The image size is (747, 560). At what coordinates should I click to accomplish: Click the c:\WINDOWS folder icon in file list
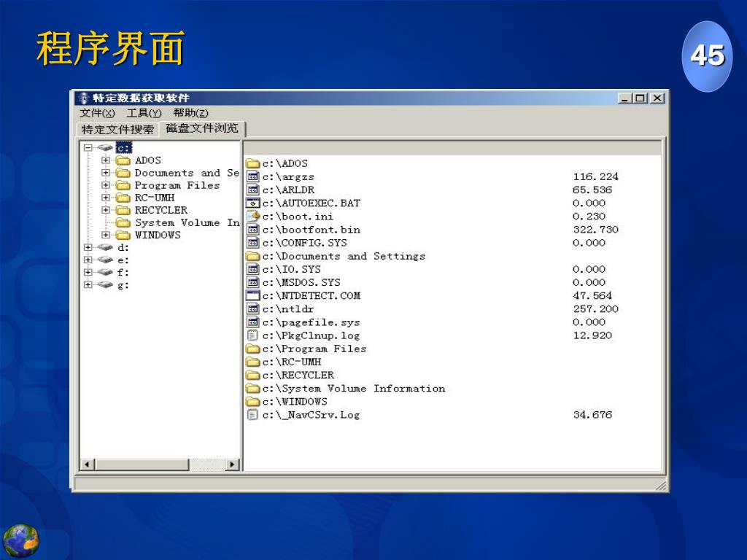coord(253,402)
